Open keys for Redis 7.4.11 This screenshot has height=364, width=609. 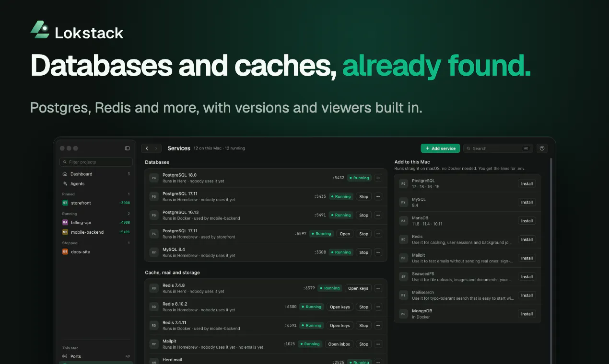(340, 326)
